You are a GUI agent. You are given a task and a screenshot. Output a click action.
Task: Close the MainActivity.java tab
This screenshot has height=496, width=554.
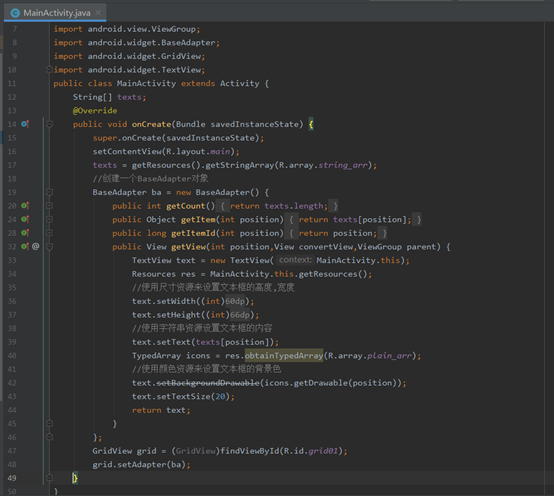[x=98, y=13]
